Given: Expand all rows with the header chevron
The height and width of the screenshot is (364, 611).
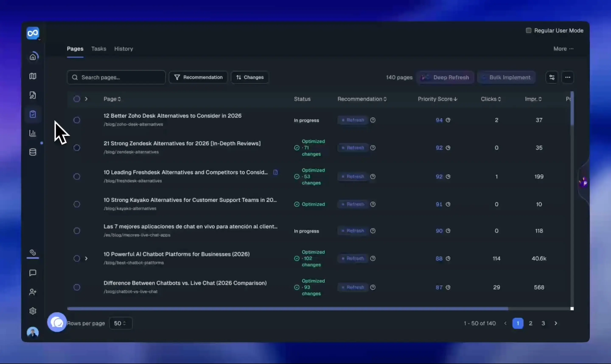Looking at the screenshot, I should (86, 99).
